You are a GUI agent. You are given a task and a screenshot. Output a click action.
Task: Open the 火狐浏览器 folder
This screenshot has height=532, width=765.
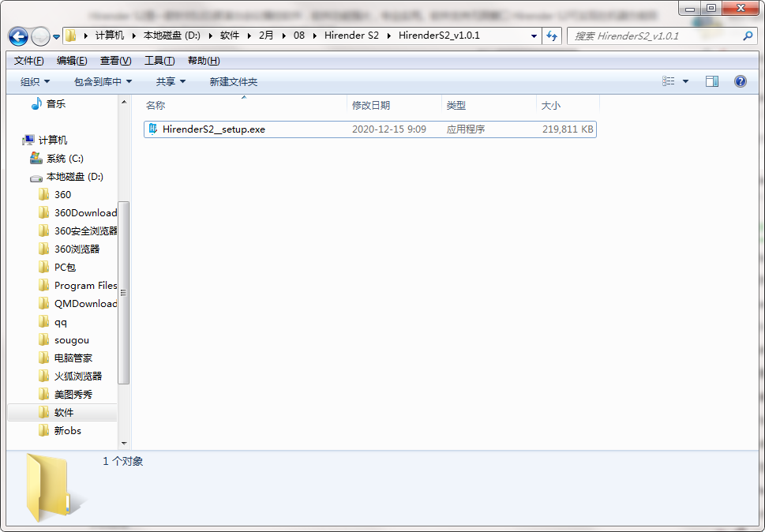78,376
